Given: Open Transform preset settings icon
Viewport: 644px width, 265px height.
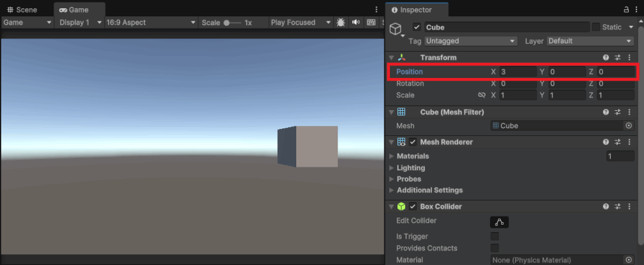Looking at the screenshot, I should (x=618, y=58).
